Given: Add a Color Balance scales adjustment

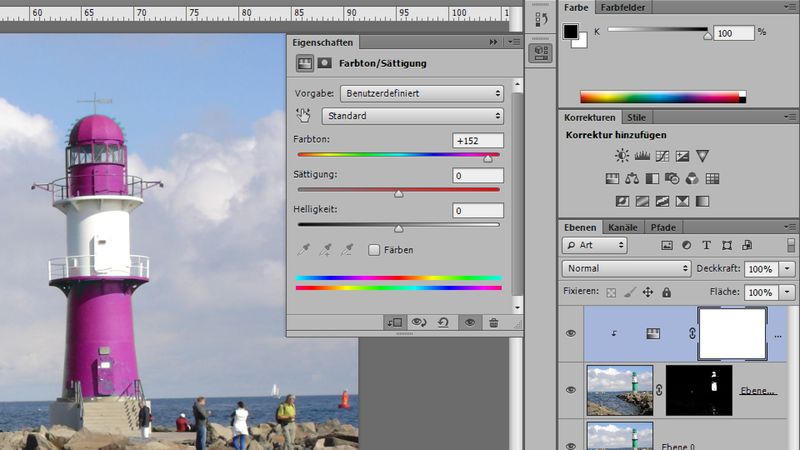Looking at the screenshot, I should click(632, 179).
